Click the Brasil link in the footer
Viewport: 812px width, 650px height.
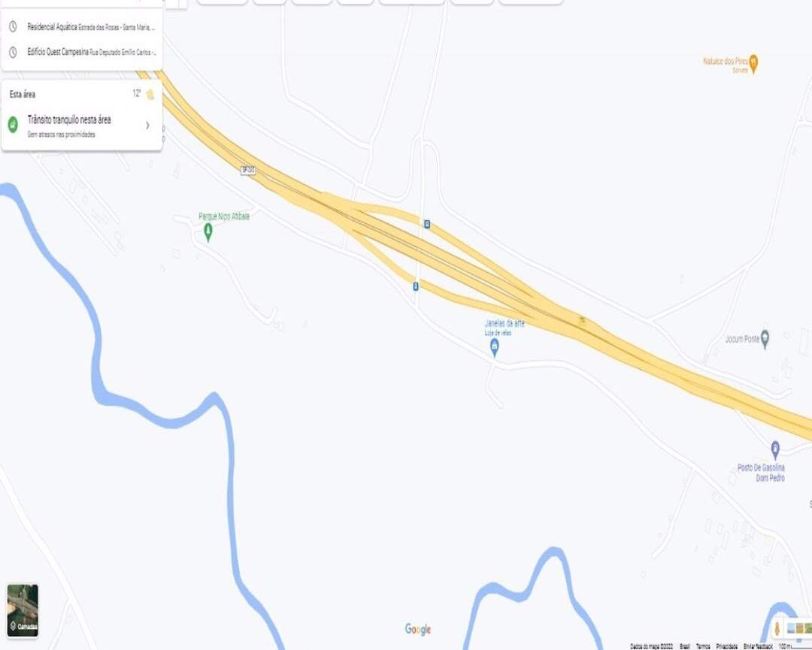(x=685, y=645)
